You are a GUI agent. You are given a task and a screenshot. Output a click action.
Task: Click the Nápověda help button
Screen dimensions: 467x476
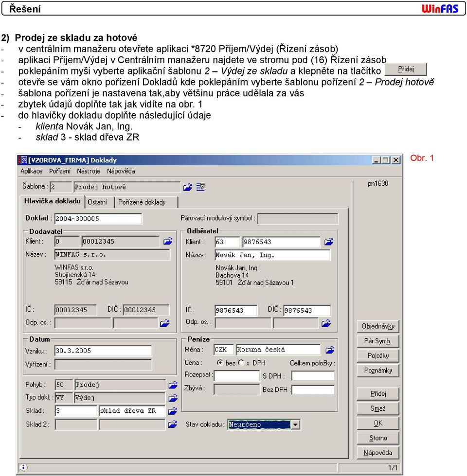(378, 453)
